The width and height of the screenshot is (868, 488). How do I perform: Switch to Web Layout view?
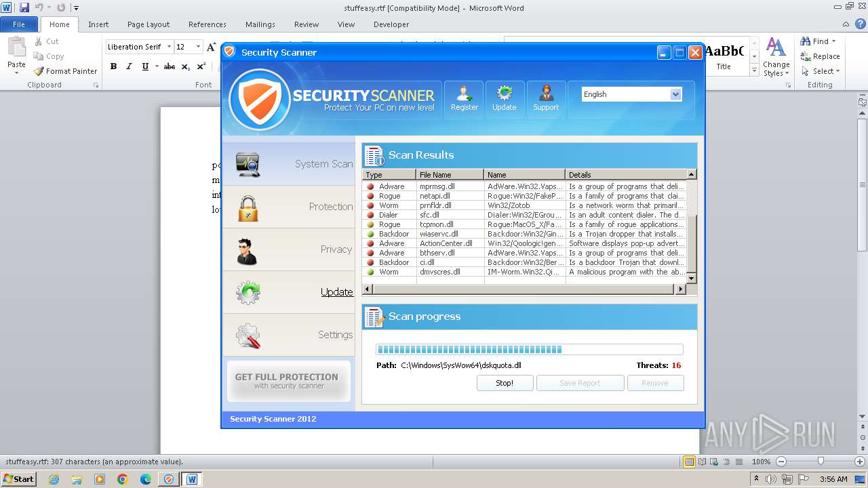714,462
